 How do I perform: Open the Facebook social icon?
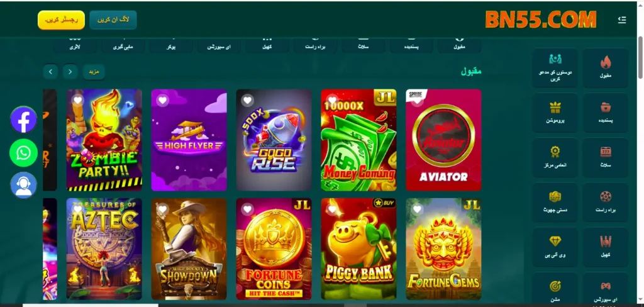click(x=23, y=120)
